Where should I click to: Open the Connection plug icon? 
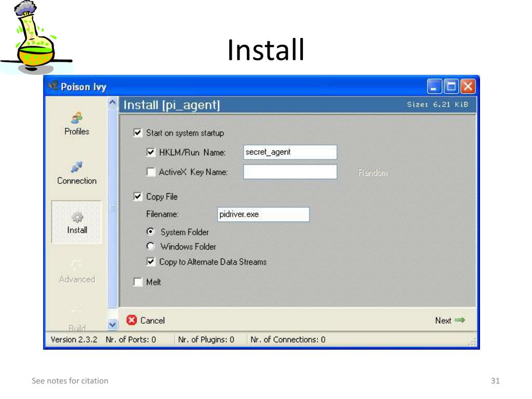point(77,167)
